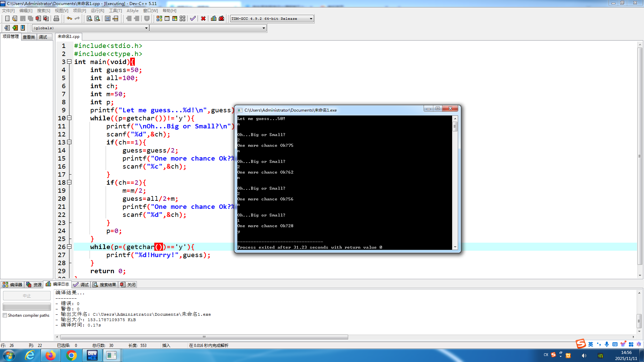Click the 关闭 button in bottom panel
The image size is (644, 362).
coord(128,285)
